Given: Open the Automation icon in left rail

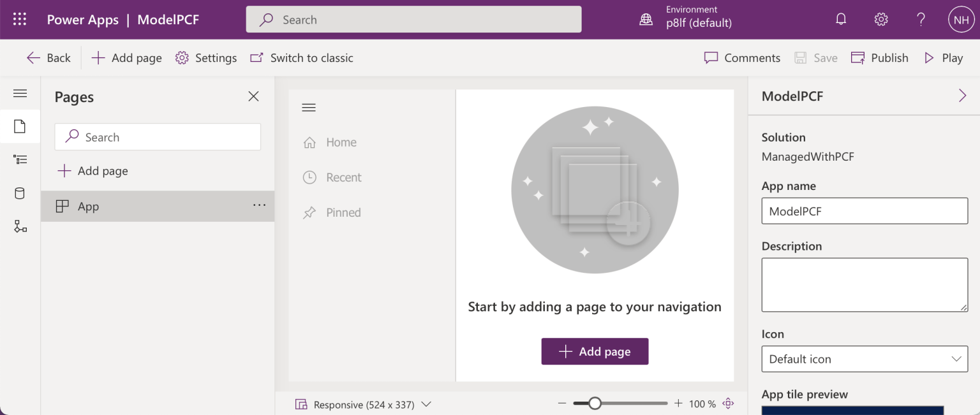Looking at the screenshot, I should [20, 226].
